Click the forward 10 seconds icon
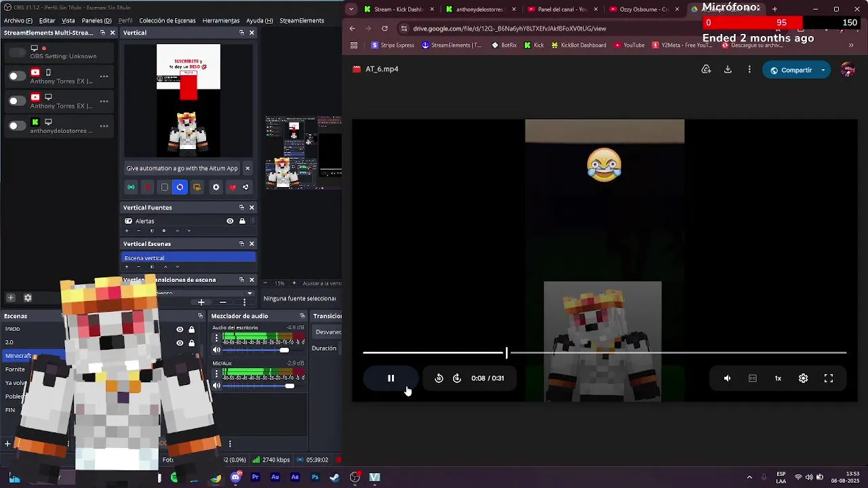 pyautogui.click(x=457, y=378)
